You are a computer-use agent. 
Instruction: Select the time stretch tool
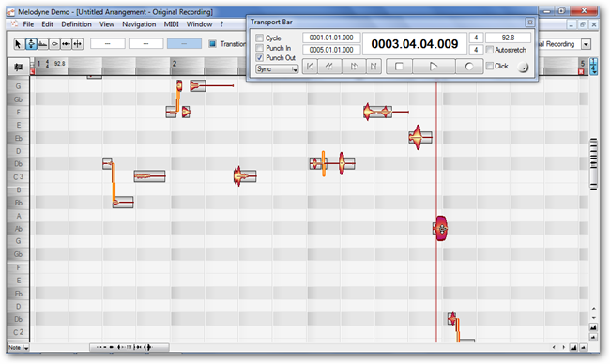(x=66, y=44)
